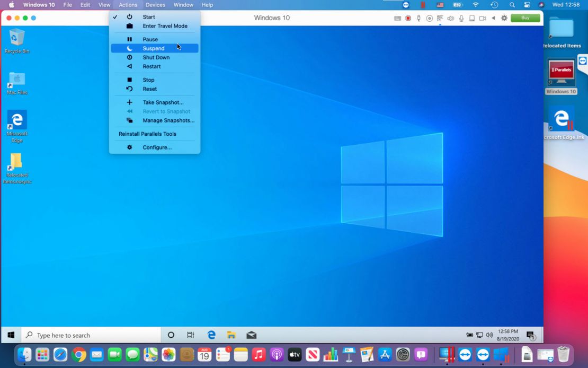Click the CD/DVD disc icon in Parallels toolbar
This screenshot has width=588, height=368.
click(429, 17)
